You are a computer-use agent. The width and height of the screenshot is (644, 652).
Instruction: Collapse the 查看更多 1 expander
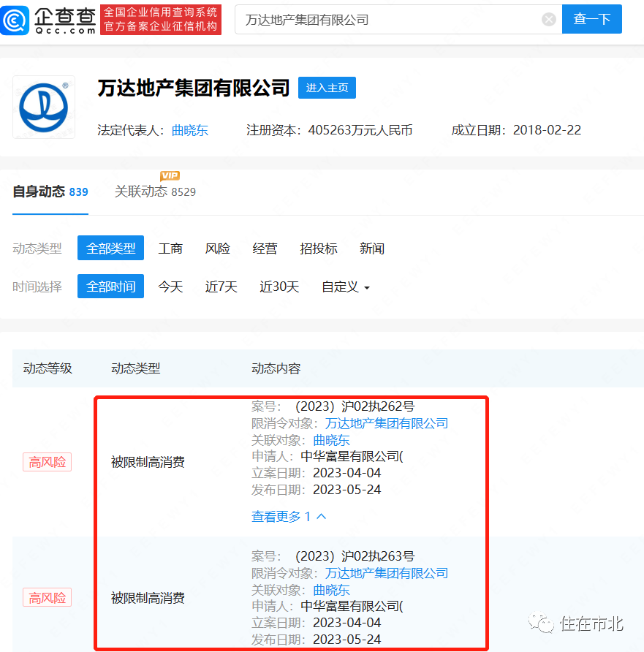coord(289,517)
